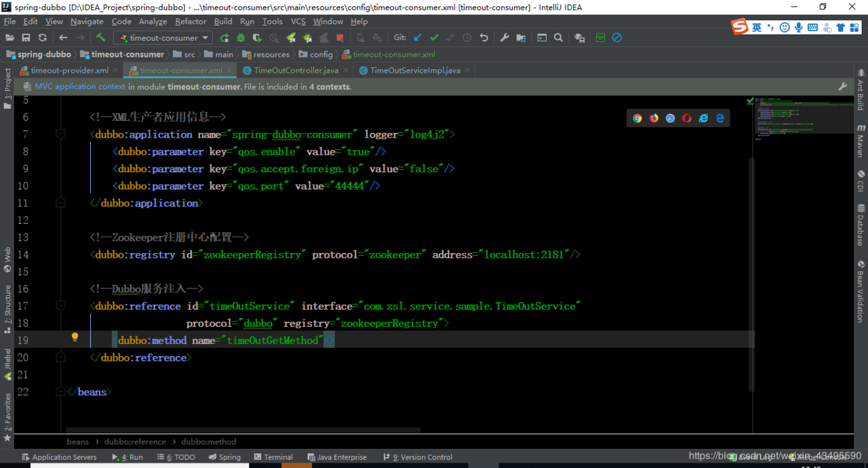Click the MVC application context link
Viewport: 868px width, 468px height.
[80, 87]
